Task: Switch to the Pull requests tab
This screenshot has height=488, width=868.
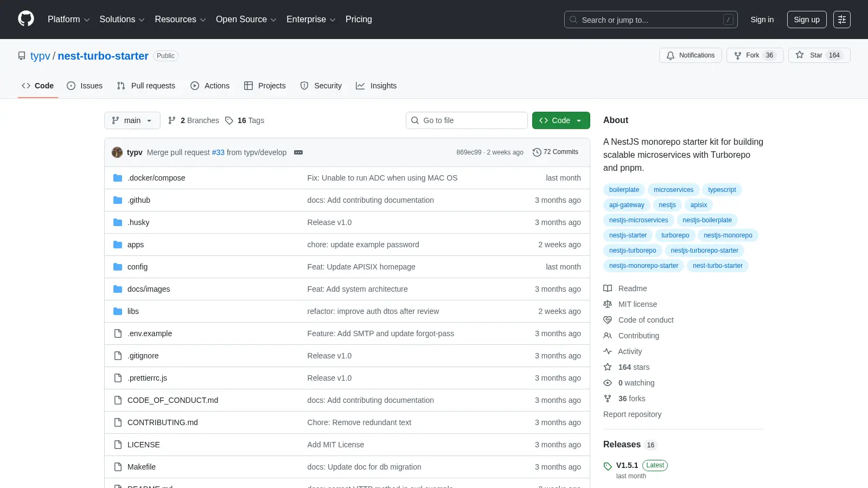Action: point(146,86)
